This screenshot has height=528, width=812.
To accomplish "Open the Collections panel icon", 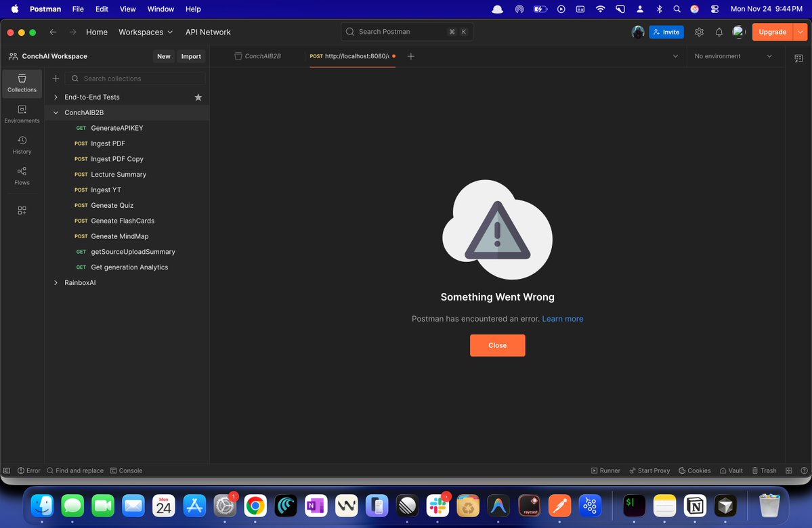I will (21, 83).
